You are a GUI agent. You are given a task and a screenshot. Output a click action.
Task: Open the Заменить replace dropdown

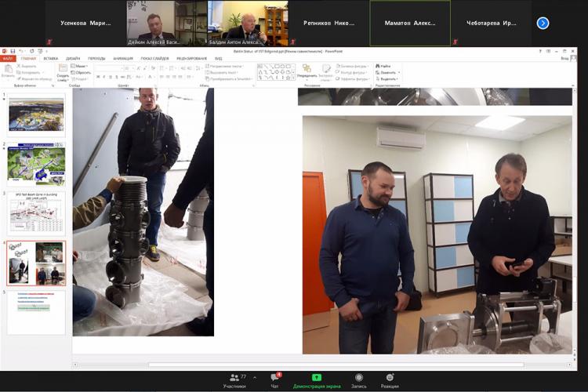387,72
